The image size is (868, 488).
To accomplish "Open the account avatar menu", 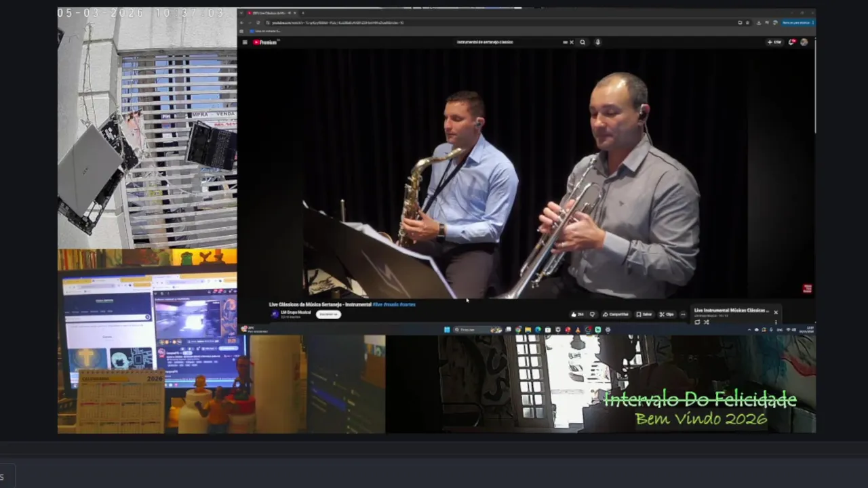I will [804, 42].
